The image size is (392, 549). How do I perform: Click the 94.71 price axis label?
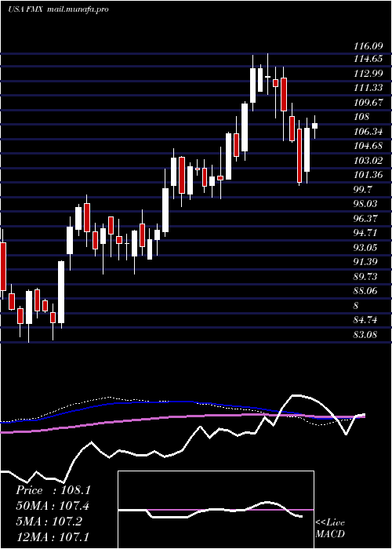(x=365, y=233)
